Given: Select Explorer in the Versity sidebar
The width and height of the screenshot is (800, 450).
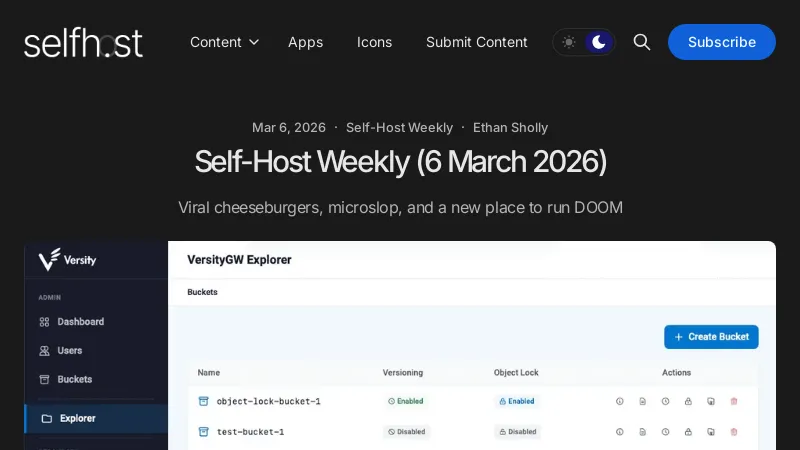Looking at the screenshot, I should (80, 418).
